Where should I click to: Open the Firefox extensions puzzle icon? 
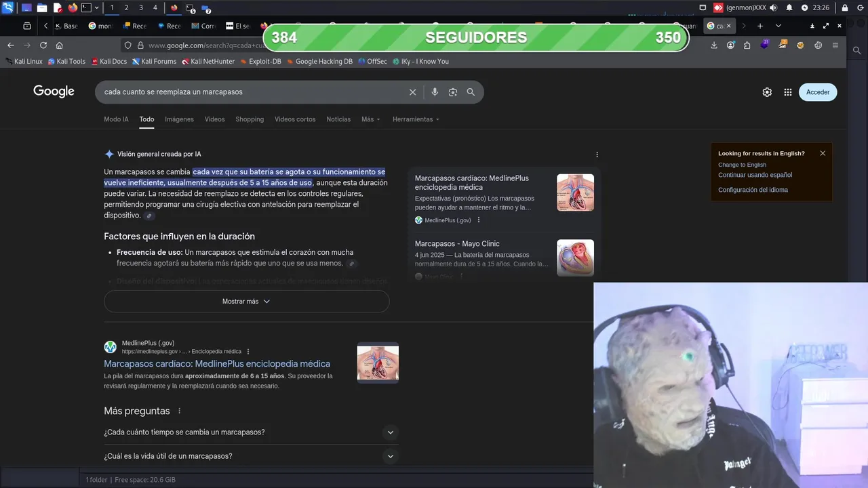pos(747,45)
